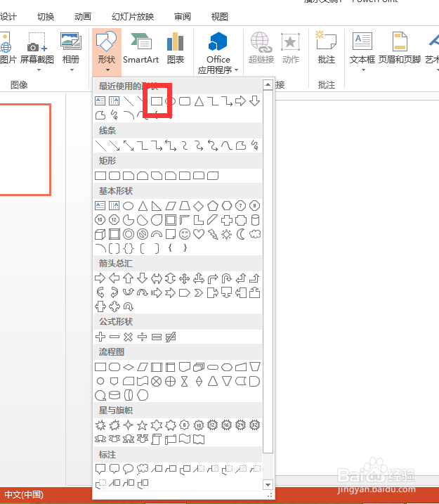Select the moon shape
The height and width of the screenshot is (504, 439).
(240, 234)
